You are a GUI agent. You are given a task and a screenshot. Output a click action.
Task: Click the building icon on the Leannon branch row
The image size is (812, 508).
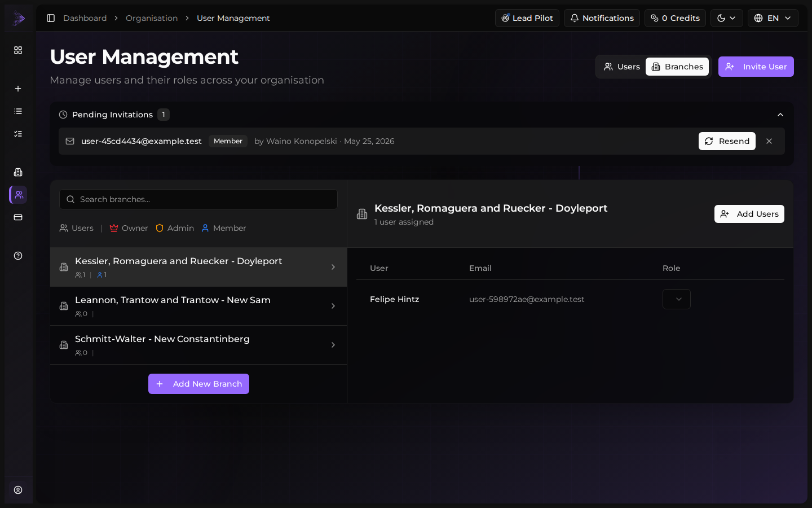coord(64,306)
